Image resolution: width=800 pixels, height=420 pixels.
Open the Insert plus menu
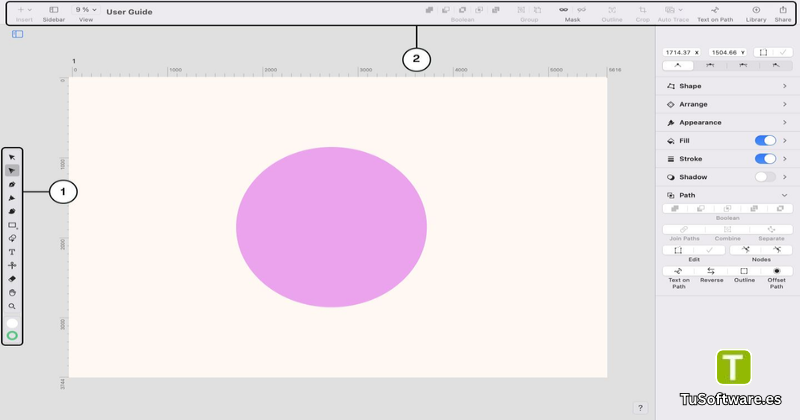pyautogui.click(x=24, y=14)
